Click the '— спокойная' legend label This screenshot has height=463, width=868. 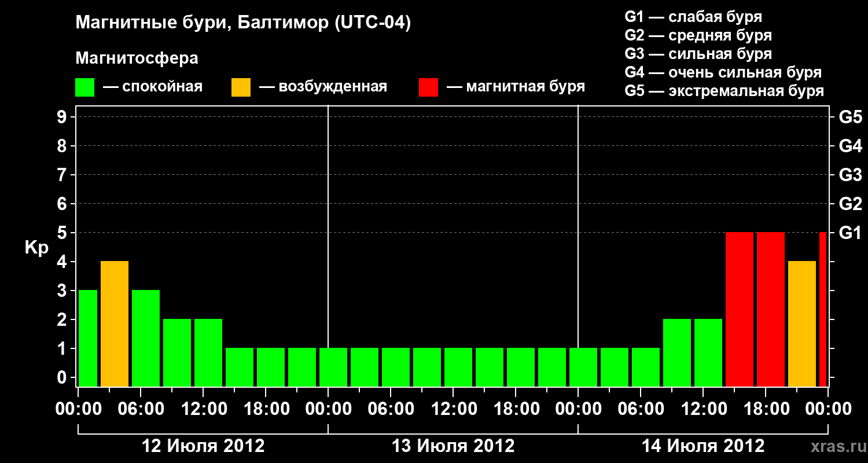point(153,87)
